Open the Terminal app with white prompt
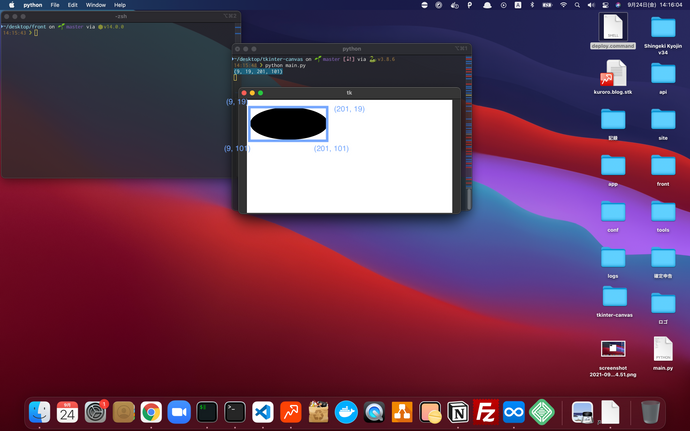This screenshot has width=690, height=431. pyautogui.click(x=235, y=413)
